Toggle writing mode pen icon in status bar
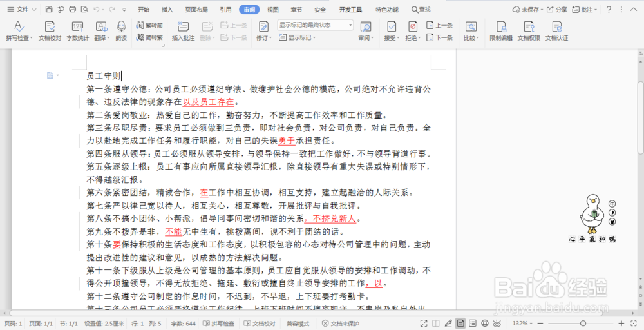Image resolution: width=644 pixels, height=330 pixels. point(448,324)
